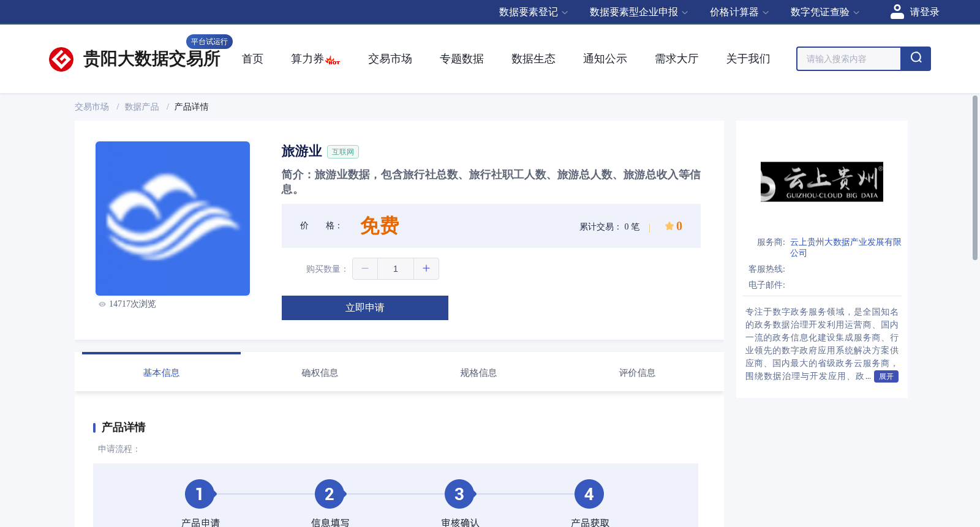
Task: Click the 14717次浏览 text
Action: 132,304
